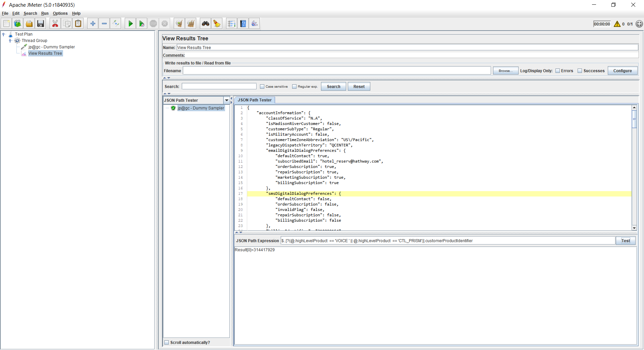Click the Search button
This screenshot has height=350, width=644.
[x=333, y=87]
